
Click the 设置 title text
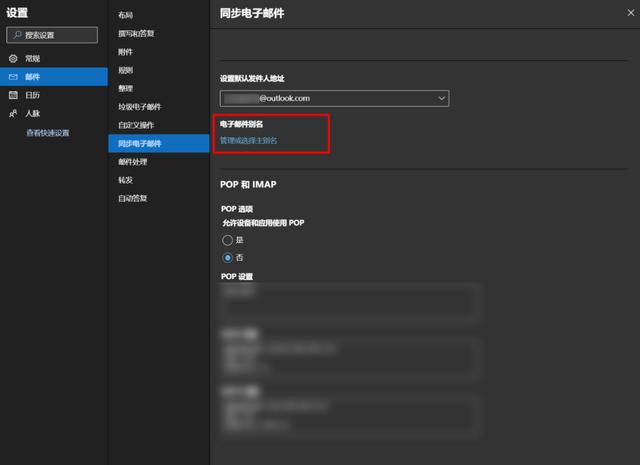17,13
